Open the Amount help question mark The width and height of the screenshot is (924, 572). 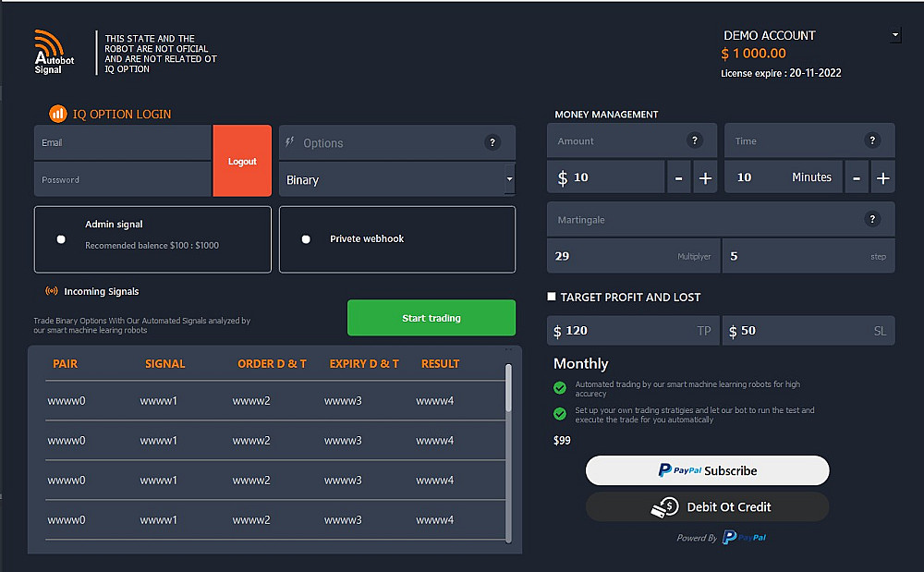click(695, 140)
